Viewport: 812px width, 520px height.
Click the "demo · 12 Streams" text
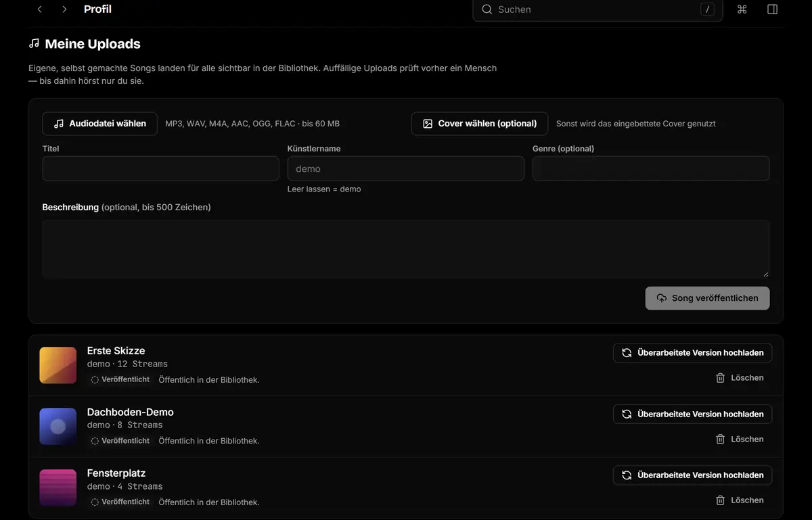(x=127, y=364)
